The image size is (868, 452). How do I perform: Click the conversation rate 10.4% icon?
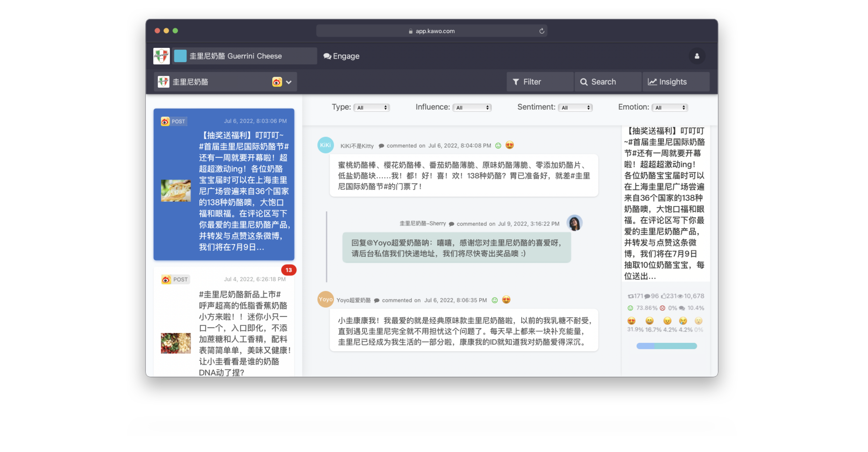click(682, 308)
